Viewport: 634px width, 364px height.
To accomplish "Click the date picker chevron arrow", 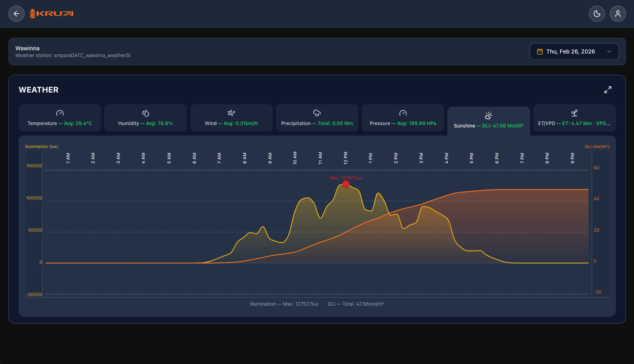I will 609,51.
